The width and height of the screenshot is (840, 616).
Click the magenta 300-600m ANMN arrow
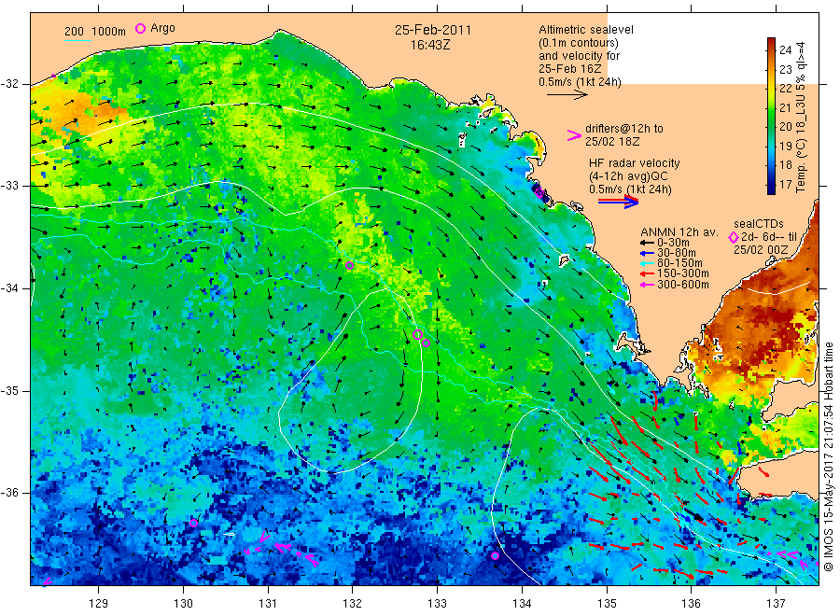[647, 285]
